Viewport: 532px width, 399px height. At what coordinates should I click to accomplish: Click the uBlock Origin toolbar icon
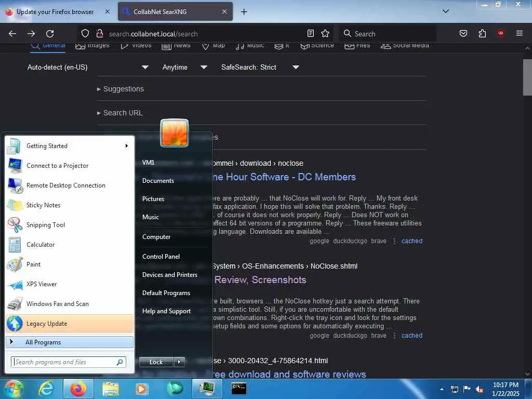click(501, 33)
